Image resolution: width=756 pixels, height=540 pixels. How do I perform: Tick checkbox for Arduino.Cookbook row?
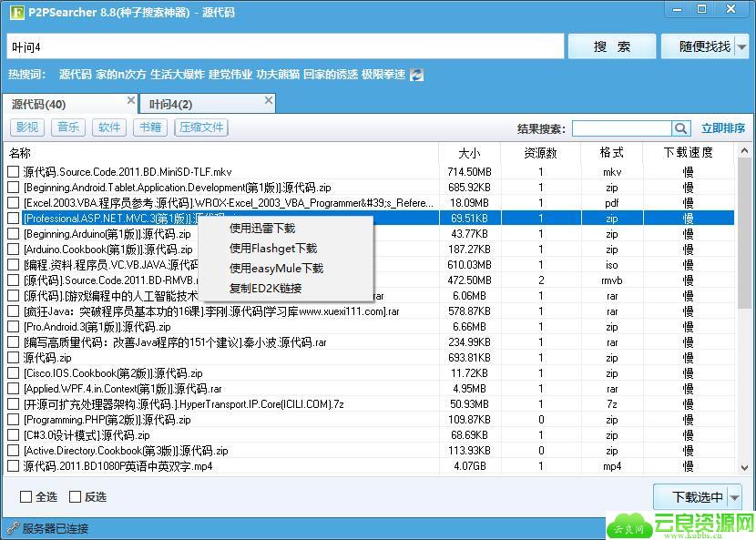coord(14,250)
